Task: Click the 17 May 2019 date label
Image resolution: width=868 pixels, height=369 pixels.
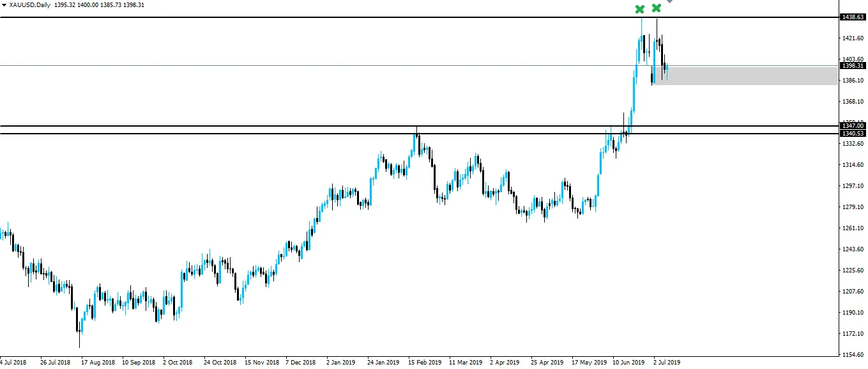Action: coord(588,362)
